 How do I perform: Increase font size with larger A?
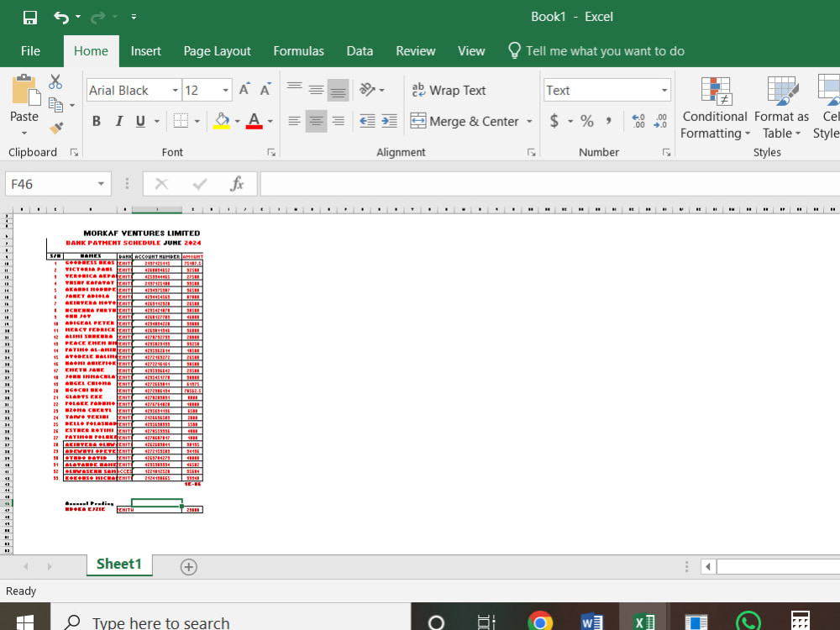pos(244,90)
